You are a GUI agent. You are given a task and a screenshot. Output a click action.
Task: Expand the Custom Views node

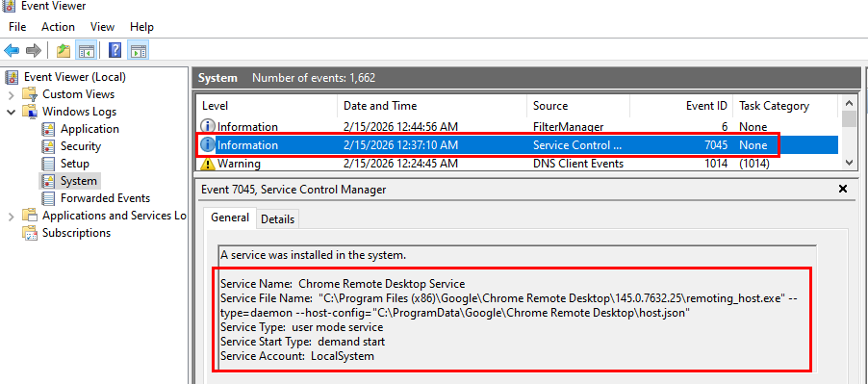pyautogui.click(x=12, y=94)
